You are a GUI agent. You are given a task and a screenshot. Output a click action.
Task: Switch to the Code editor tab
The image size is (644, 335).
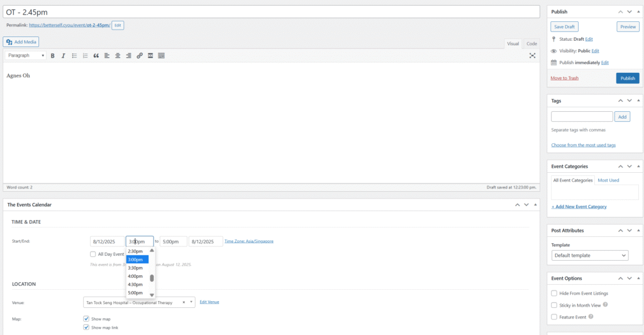tap(531, 43)
